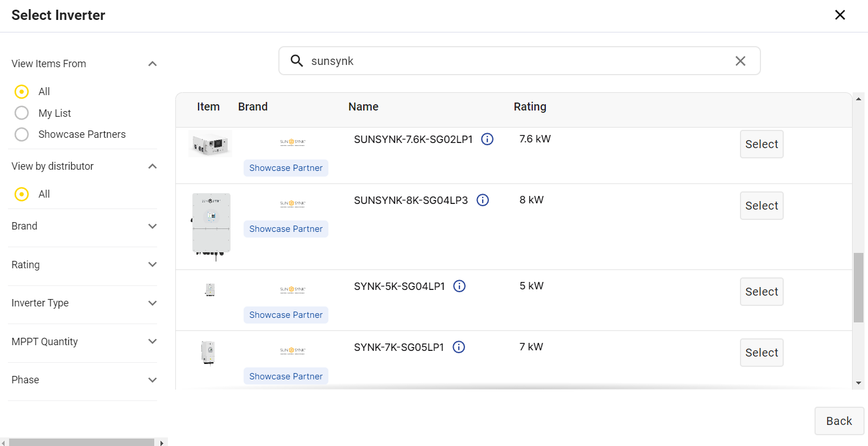
Task: Click filter panel scrollbar right arrow
Action: [x=162, y=442]
